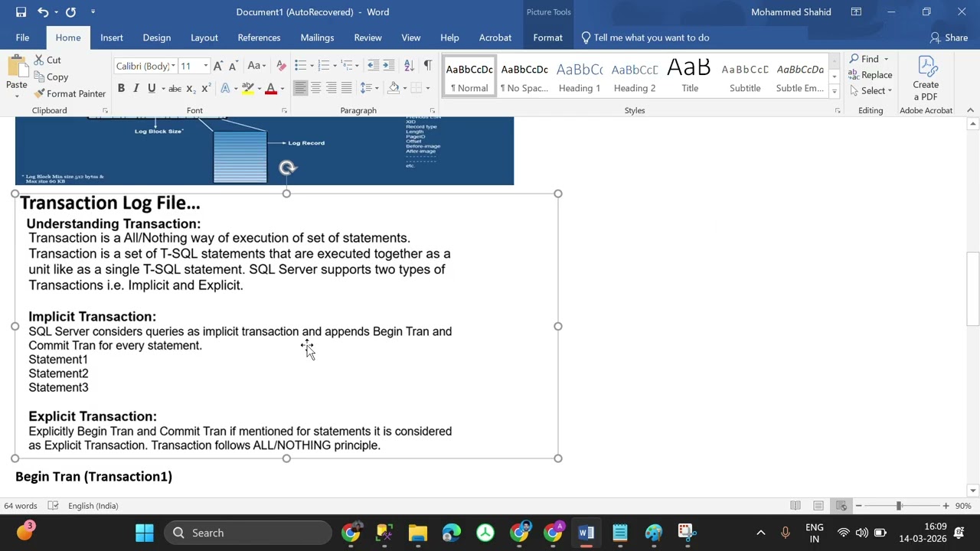Screen dimensions: 980x551
Task: Toggle paragraph marks display
Action: pos(427,66)
